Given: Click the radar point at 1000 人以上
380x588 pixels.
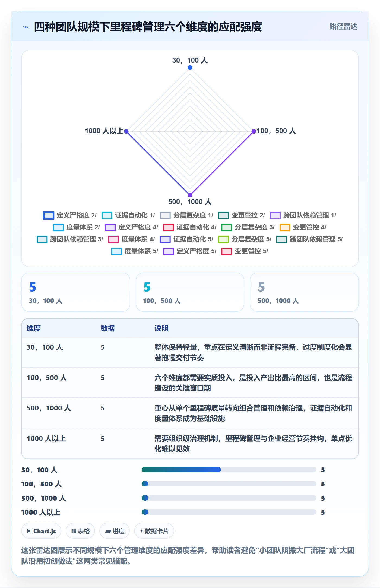Looking at the screenshot, I should pos(126,131).
